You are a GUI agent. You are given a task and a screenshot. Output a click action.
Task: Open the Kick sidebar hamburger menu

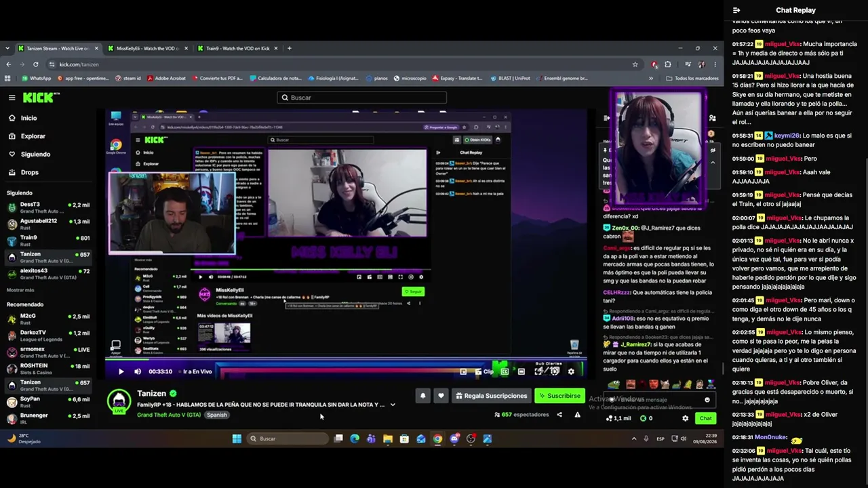(x=12, y=98)
